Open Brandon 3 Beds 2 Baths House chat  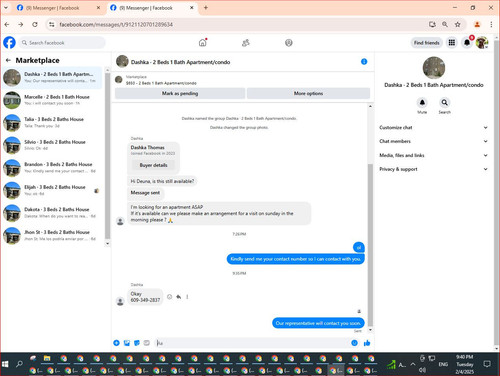point(53,167)
